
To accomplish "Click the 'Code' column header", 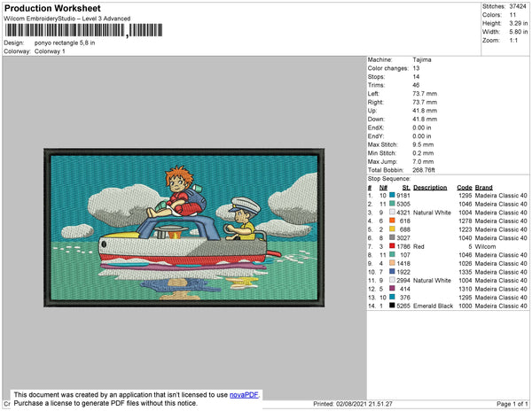I will tap(465, 188).
